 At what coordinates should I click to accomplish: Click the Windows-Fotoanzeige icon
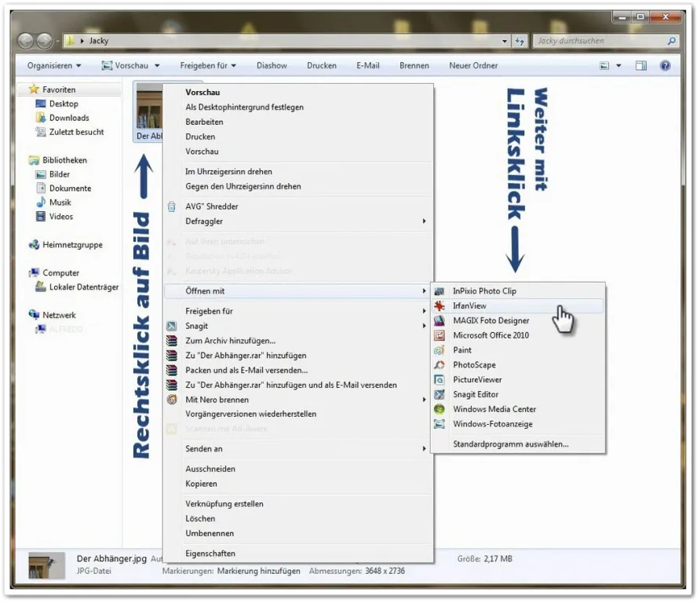click(439, 424)
